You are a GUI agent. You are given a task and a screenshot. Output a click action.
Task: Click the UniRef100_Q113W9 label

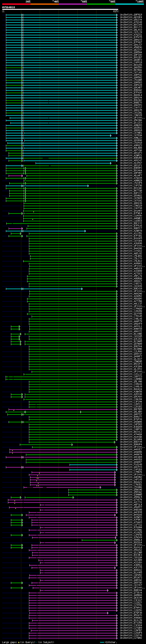tap(131, 552)
